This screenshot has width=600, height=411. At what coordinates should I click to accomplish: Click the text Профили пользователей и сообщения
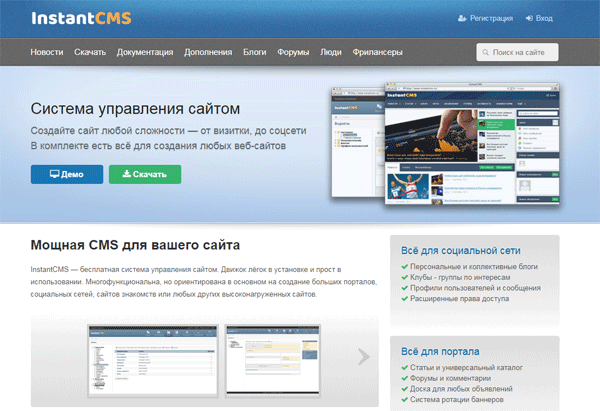(476, 288)
